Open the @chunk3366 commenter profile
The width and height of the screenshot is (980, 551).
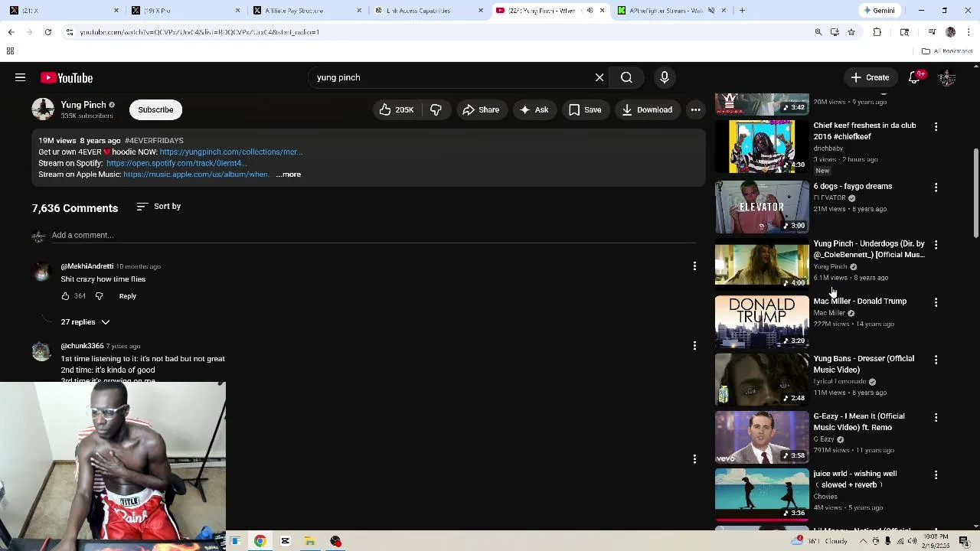[82, 346]
